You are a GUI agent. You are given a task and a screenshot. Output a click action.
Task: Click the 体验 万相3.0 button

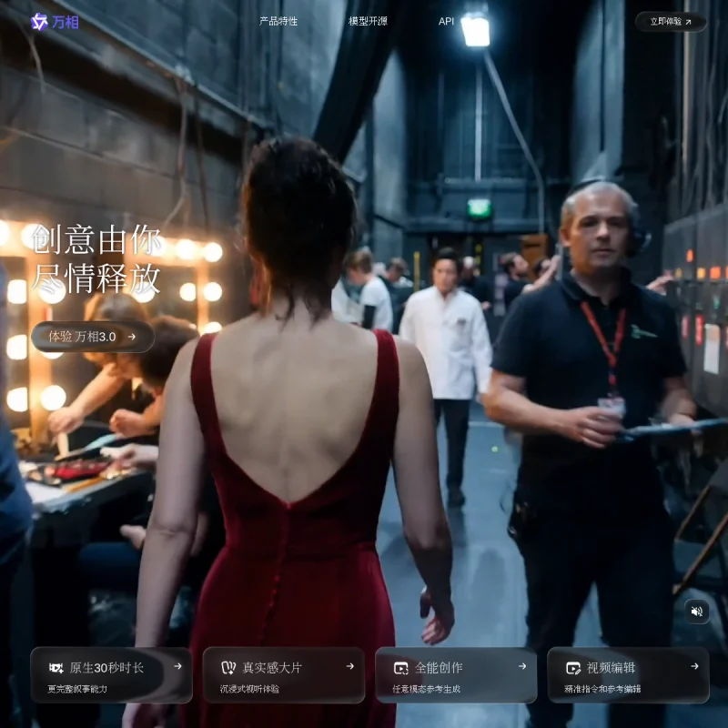(93, 337)
